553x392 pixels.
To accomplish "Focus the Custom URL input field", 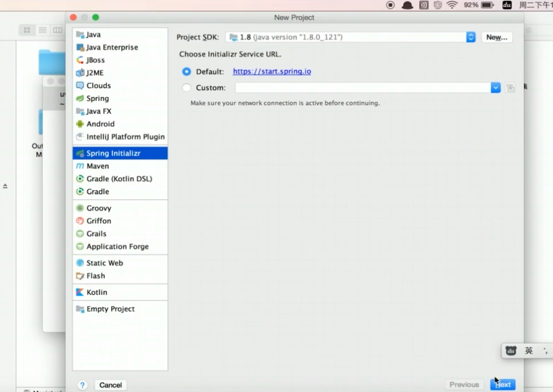I will 363,88.
